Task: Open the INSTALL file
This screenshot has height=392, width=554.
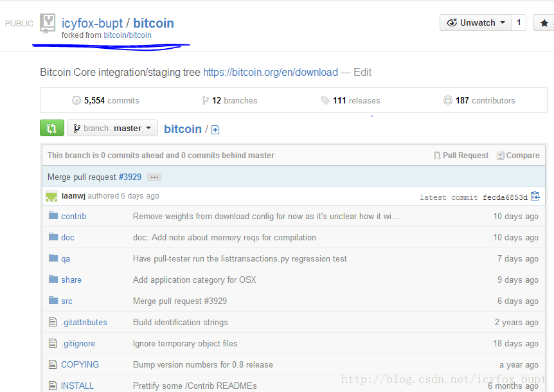Action: tap(77, 386)
